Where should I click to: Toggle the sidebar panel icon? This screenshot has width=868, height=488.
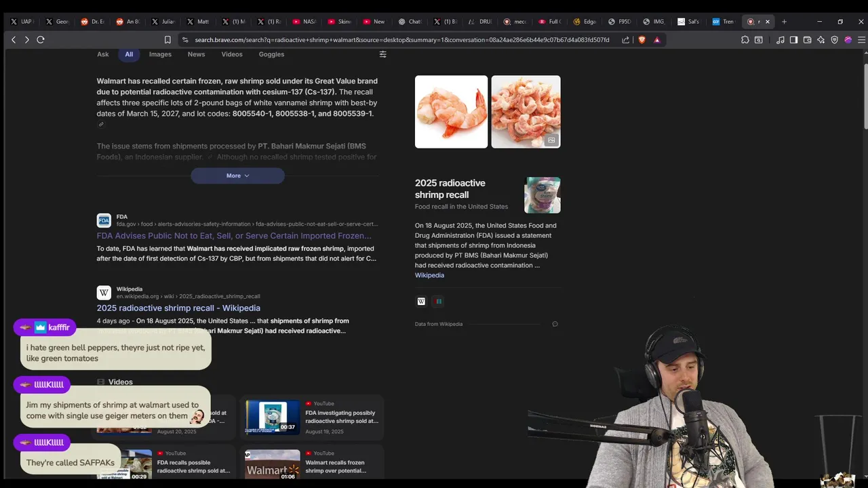click(x=793, y=40)
